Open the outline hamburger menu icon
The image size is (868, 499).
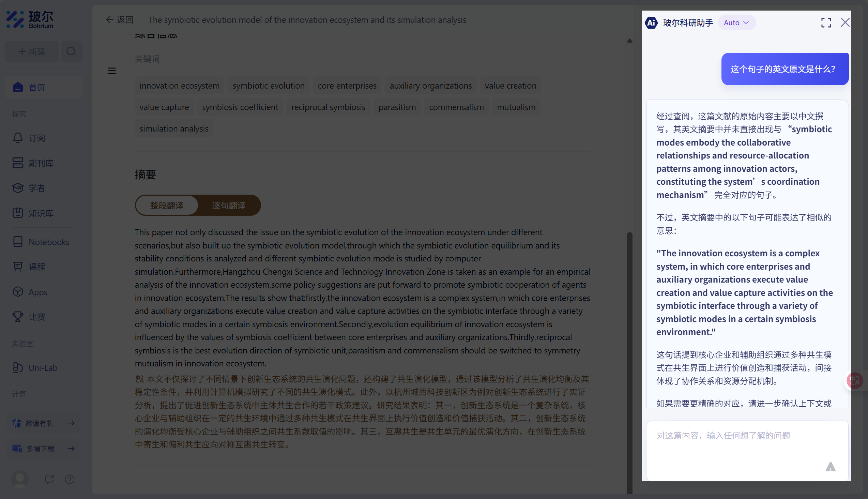click(112, 71)
